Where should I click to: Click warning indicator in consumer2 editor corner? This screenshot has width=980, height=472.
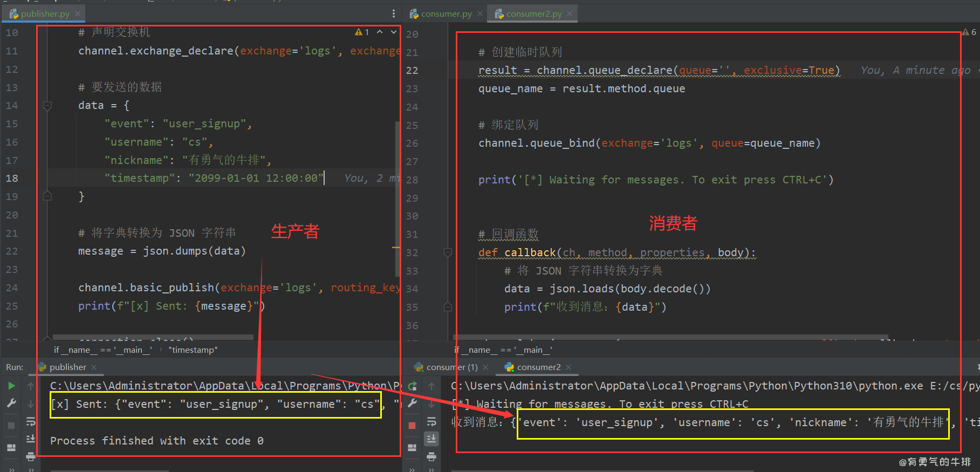click(969, 32)
